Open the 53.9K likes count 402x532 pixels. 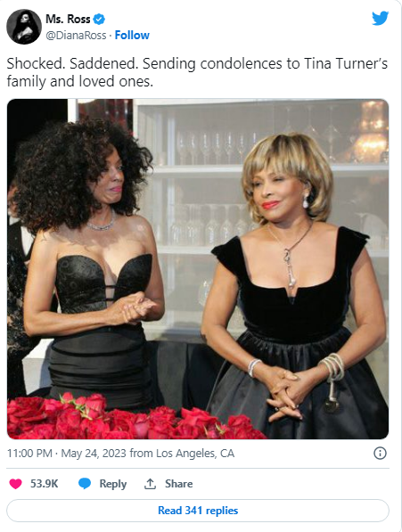point(45,484)
